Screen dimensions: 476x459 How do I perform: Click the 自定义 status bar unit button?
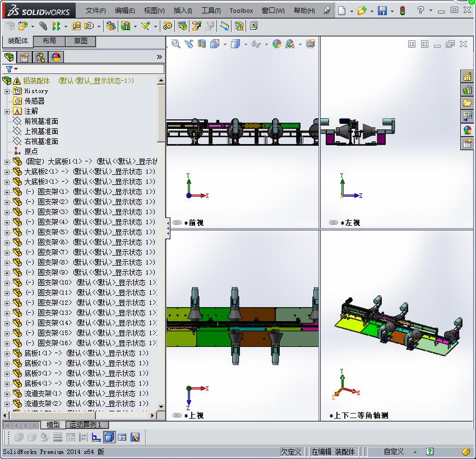click(x=394, y=452)
